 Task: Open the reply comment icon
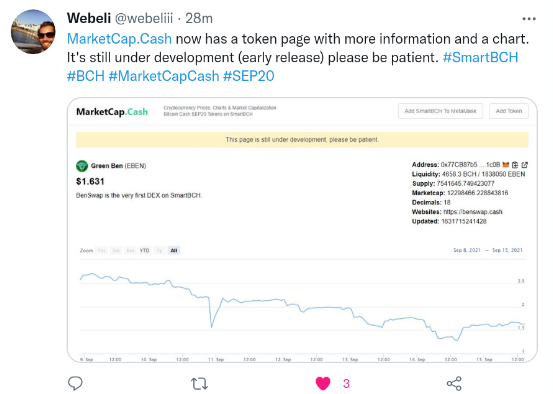pyautogui.click(x=75, y=383)
